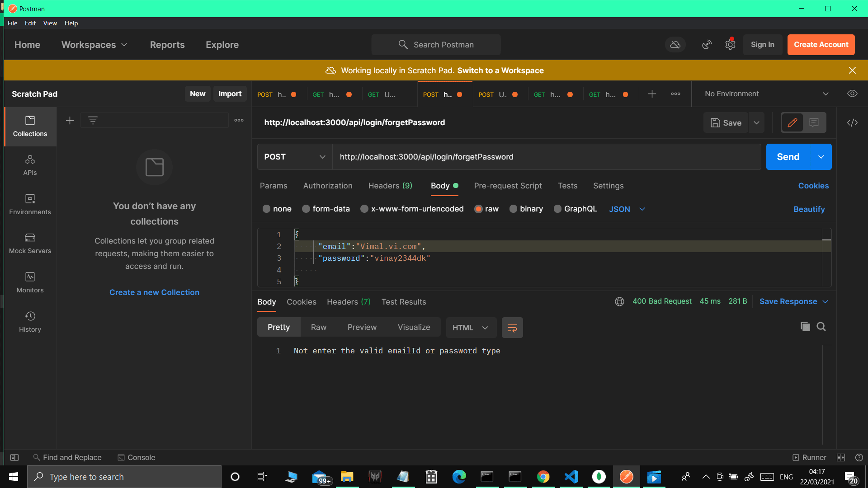Open the File menu

(x=12, y=23)
